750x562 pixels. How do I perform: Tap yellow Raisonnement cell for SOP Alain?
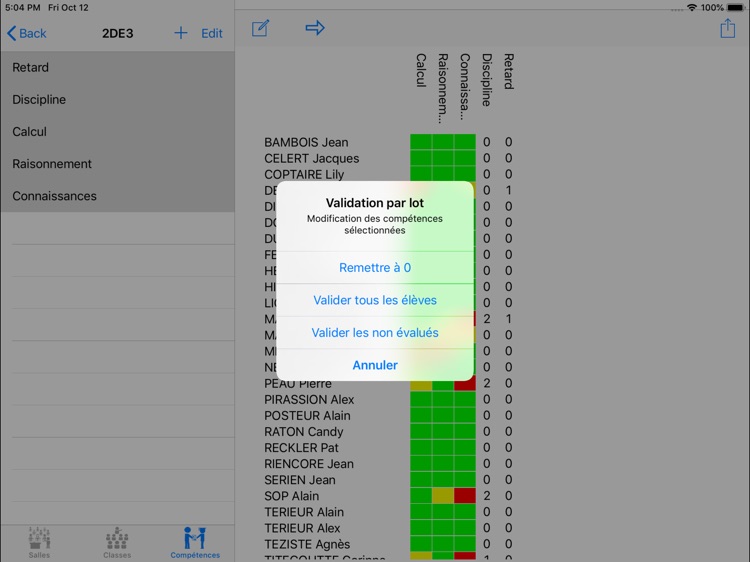click(443, 496)
